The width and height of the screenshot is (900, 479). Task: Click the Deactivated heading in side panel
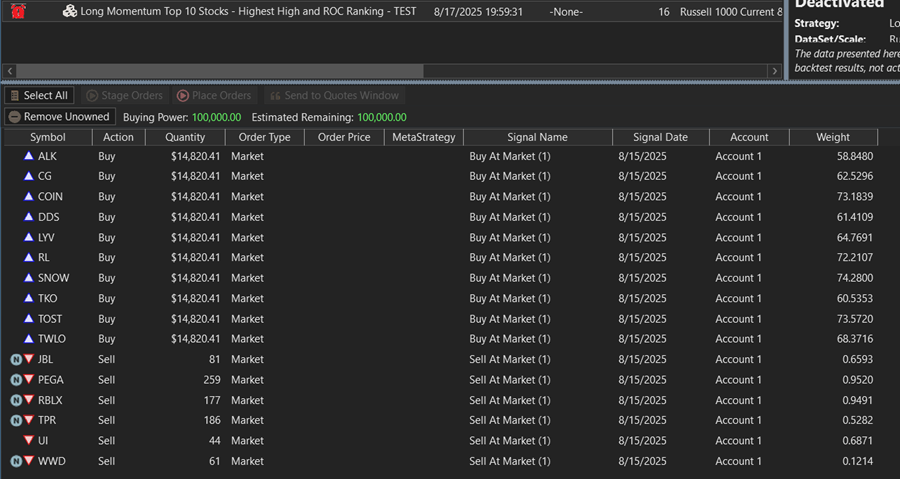coord(839,4)
